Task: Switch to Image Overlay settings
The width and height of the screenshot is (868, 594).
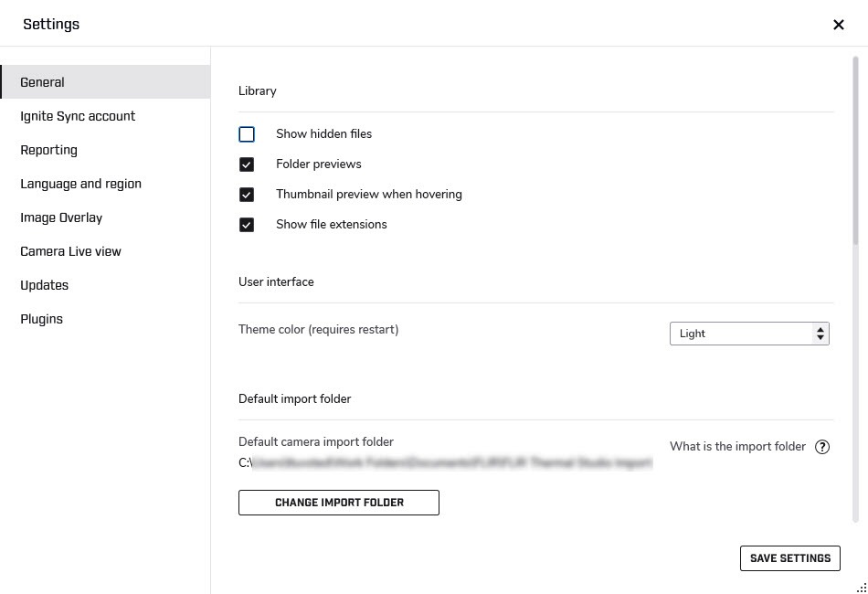Action: [x=61, y=217]
